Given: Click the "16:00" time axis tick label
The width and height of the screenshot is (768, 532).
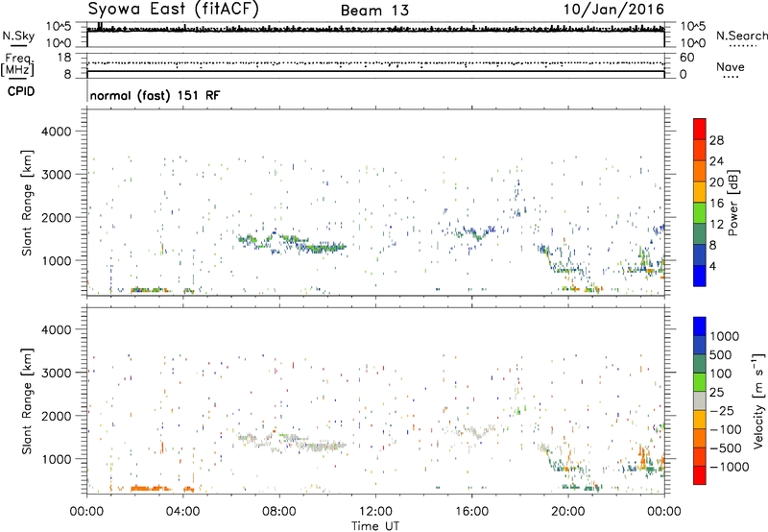Looking at the screenshot, I should (x=471, y=511).
